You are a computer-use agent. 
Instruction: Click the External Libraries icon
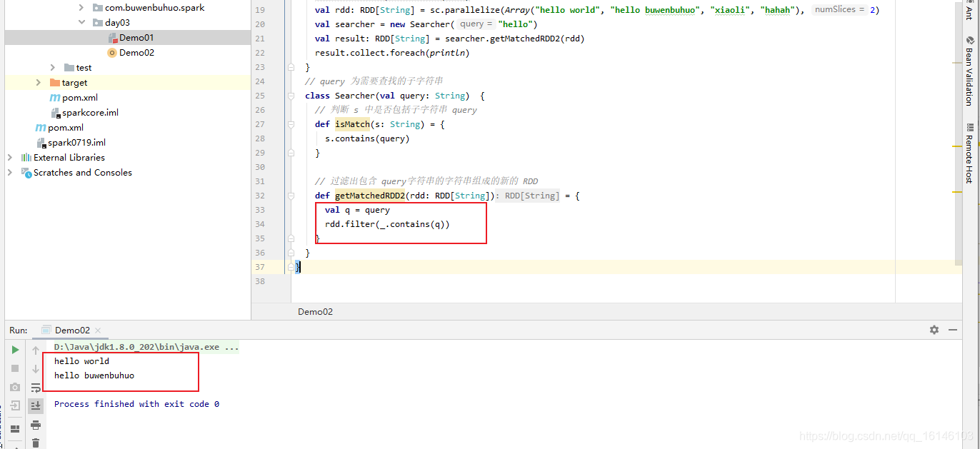(x=26, y=157)
